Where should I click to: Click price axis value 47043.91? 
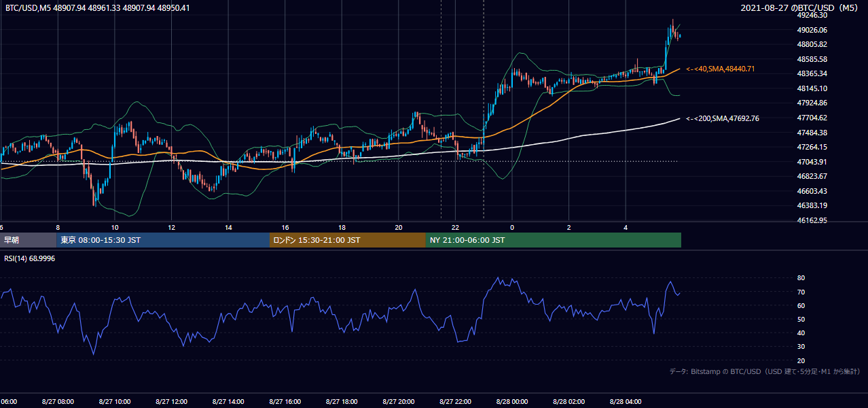coord(812,162)
